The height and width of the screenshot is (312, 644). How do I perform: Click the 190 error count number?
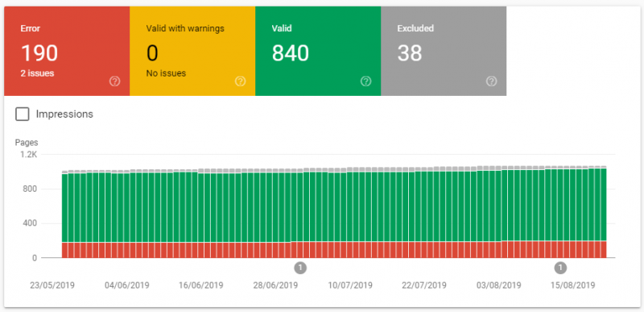coord(39,53)
